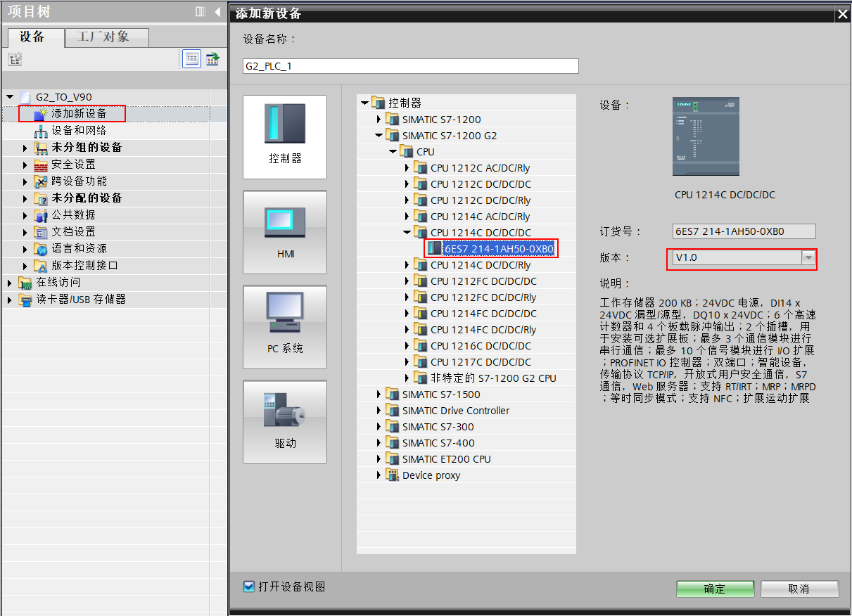
Task: Switch to the 设备 tab
Action: point(34,38)
